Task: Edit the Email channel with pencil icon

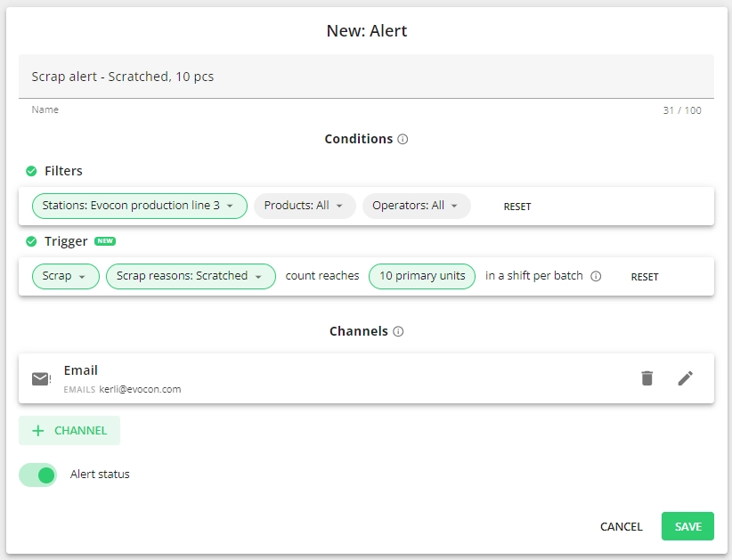Action: pyautogui.click(x=686, y=378)
